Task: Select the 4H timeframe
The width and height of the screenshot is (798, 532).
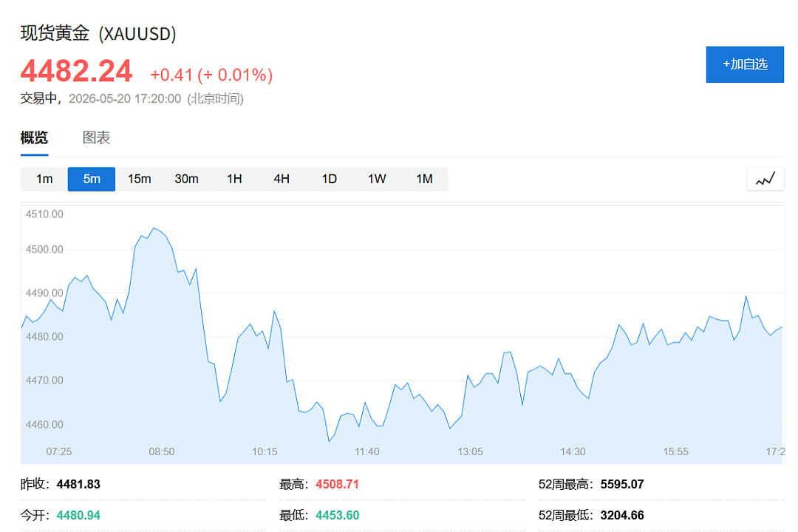Action: (282, 180)
